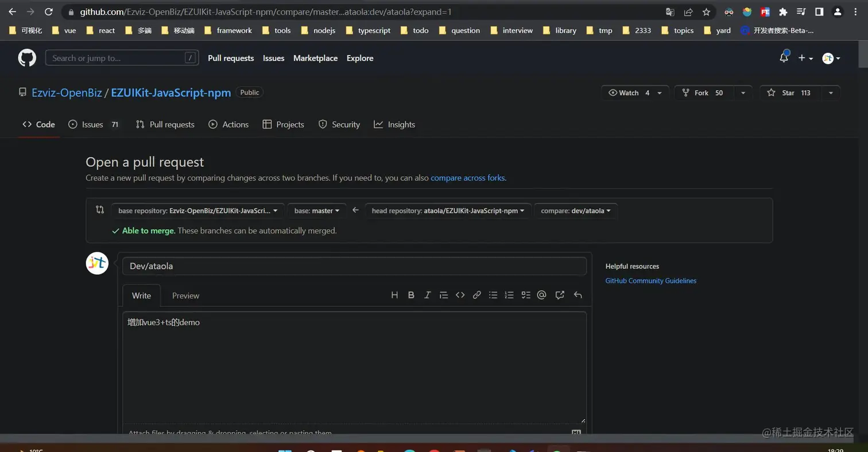Expand the Watch options dropdown arrow
The width and height of the screenshot is (868, 452).
coord(660,93)
